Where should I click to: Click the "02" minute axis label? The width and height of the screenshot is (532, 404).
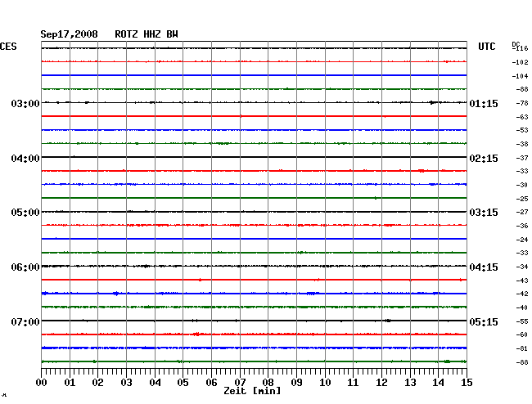pos(97,383)
